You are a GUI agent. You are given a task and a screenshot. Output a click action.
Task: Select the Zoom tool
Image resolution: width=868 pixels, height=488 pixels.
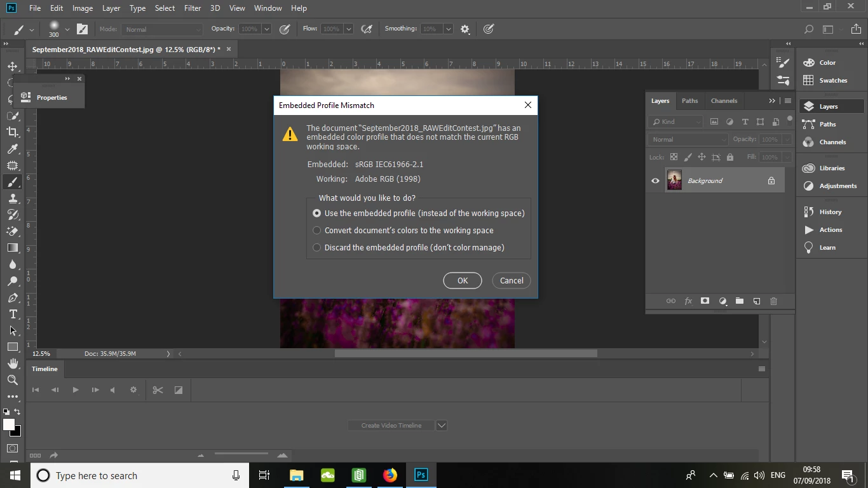[13, 380]
